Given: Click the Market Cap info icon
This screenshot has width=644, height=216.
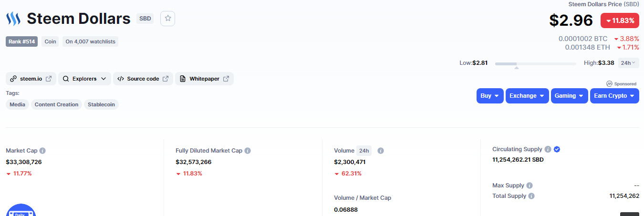Looking at the screenshot, I should [x=42, y=151].
